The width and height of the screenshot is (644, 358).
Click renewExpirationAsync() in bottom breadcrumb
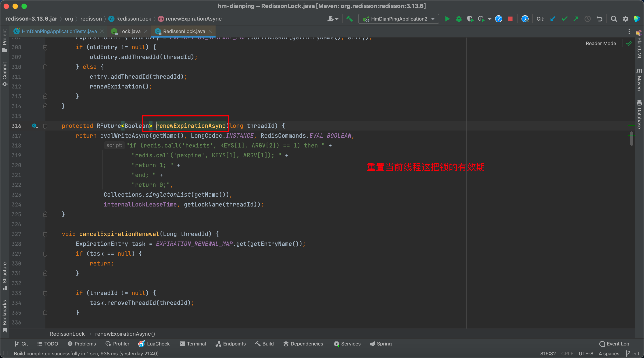click(x=125, y=333)
